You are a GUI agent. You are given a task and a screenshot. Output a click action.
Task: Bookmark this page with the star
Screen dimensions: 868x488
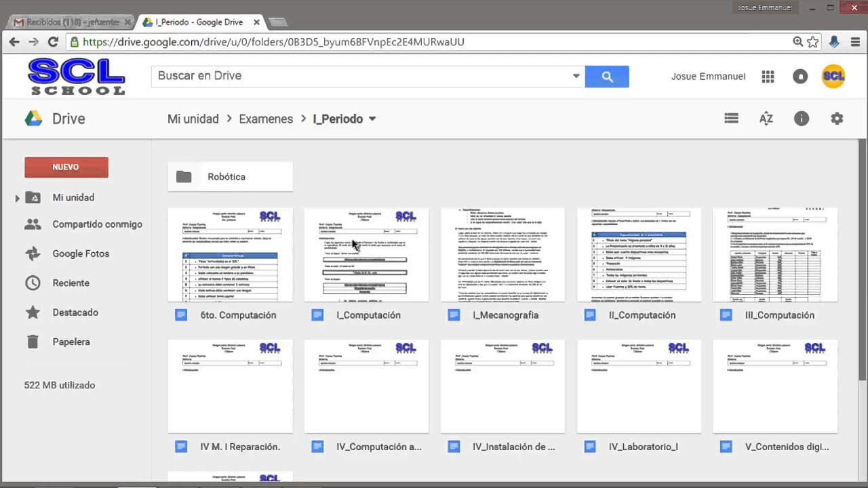812,42
